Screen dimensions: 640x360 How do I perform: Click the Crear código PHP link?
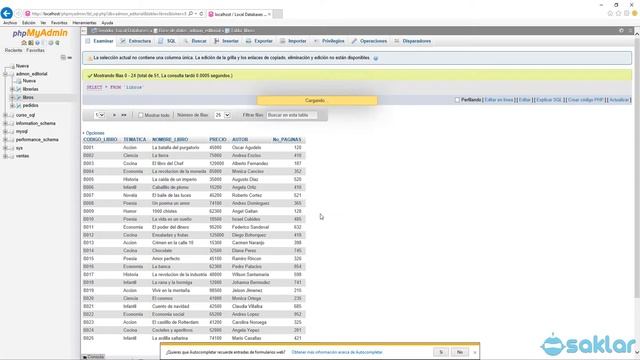(x=586, y=100)
